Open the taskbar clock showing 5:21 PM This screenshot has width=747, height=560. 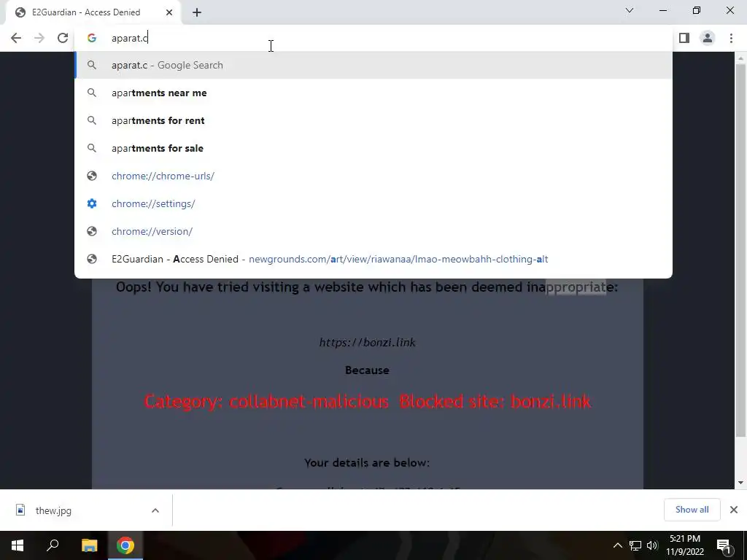(685, 545)
